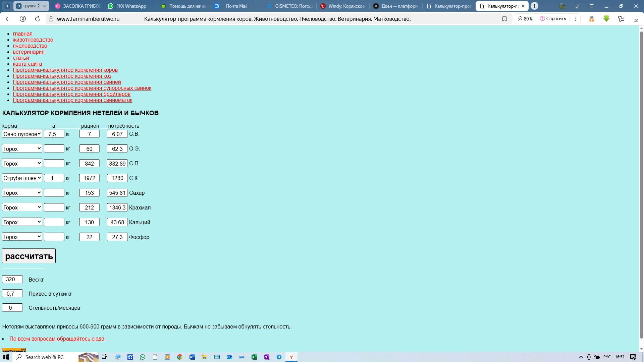Viewport: 644px width, 362px height.
Task: Click the Вес/кг input field with 320
Action: tap(12, 279)
